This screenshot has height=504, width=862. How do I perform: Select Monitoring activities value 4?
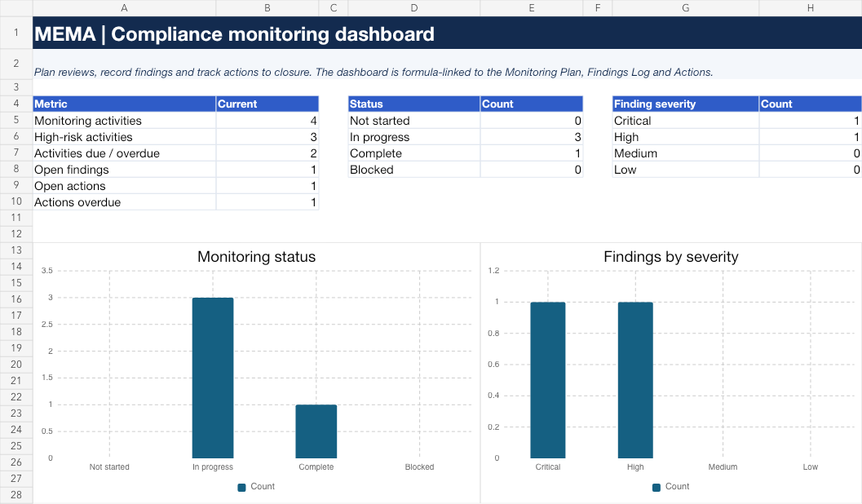pos(267,121)
